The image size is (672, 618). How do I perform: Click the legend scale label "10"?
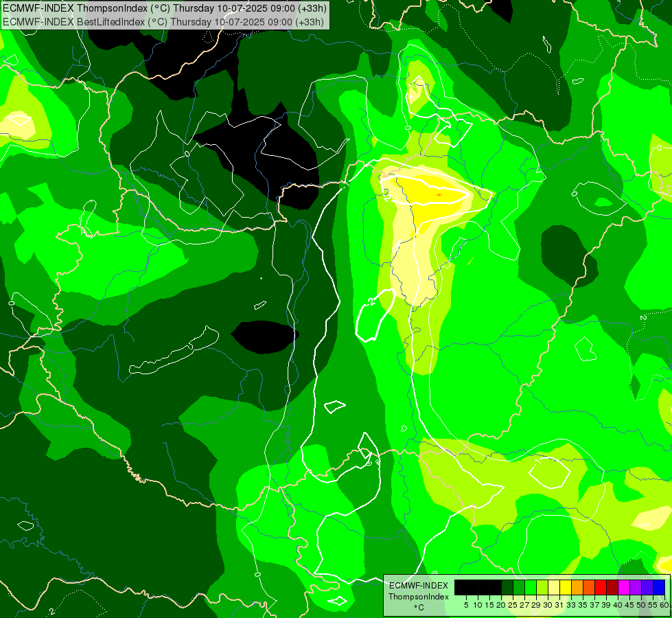click(x=478, y=605)
